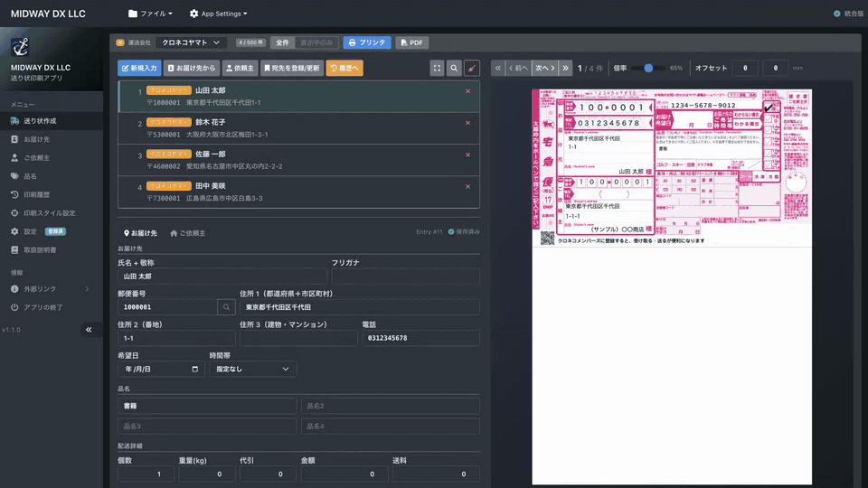The image size is (868, 488).
Task: Open 設定 in sidebar menu
Action: point(52,231)
